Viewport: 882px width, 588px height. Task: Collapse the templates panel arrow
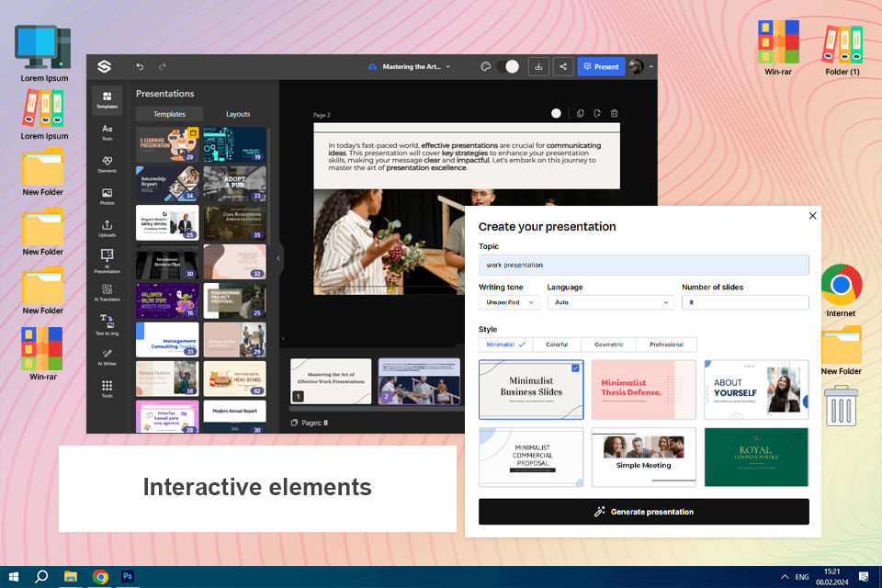pyautogui.click(x=278, y=259)
